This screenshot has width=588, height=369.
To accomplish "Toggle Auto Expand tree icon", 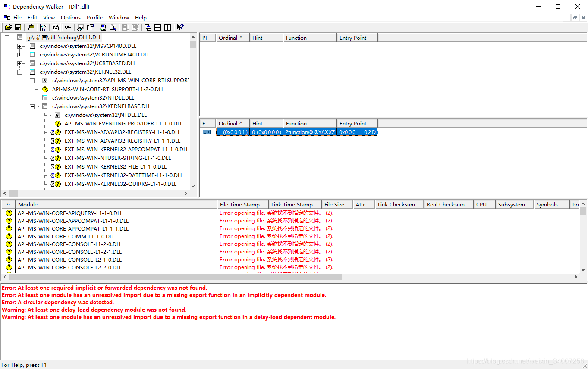I will pos(43,27).
